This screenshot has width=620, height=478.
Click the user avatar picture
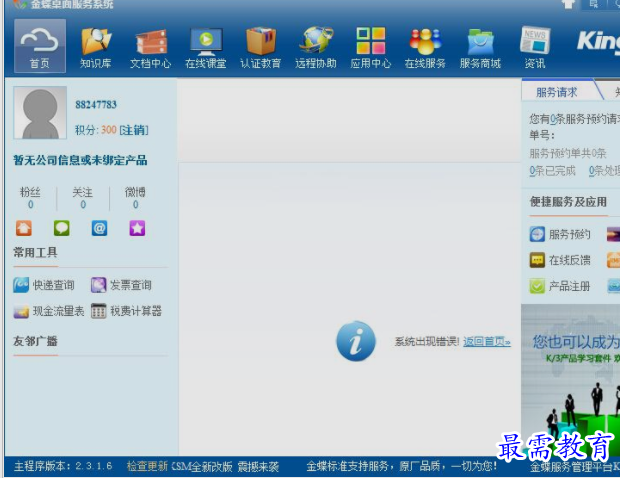click(40, 113)
